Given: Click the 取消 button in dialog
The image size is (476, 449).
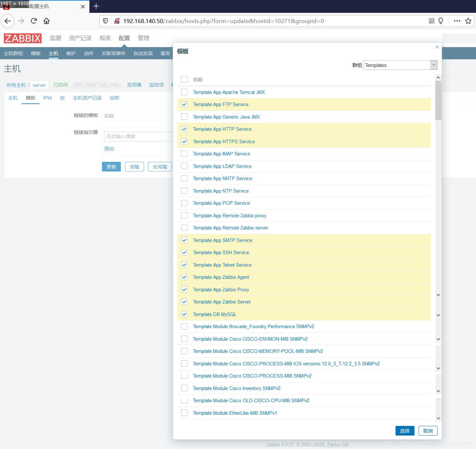Looking at the screenshot, I should point(428,431).
